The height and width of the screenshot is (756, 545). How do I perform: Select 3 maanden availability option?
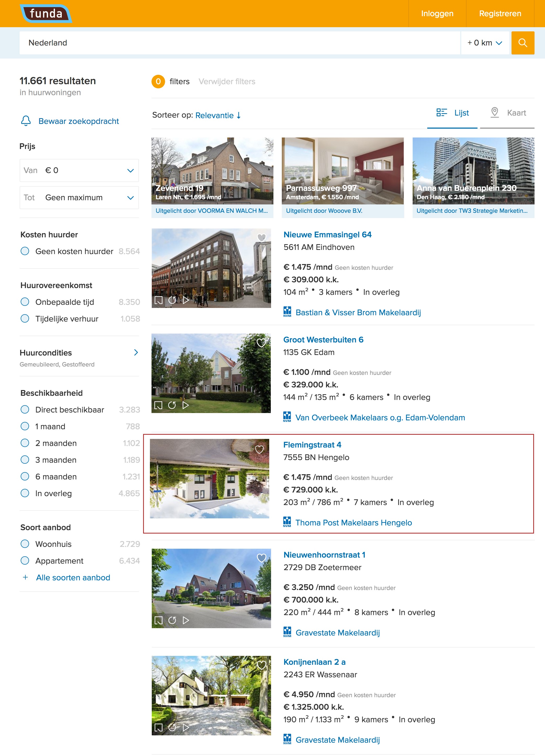tap(25, 460)
